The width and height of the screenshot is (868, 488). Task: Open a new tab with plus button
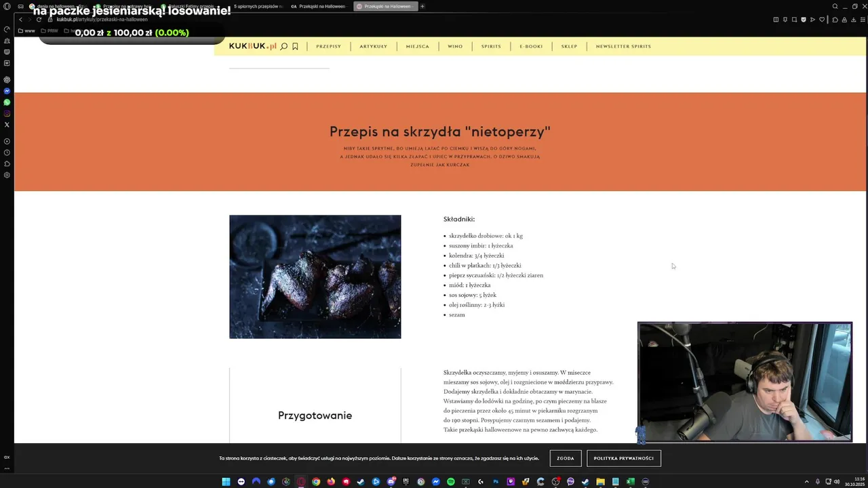tap(422, 6)
